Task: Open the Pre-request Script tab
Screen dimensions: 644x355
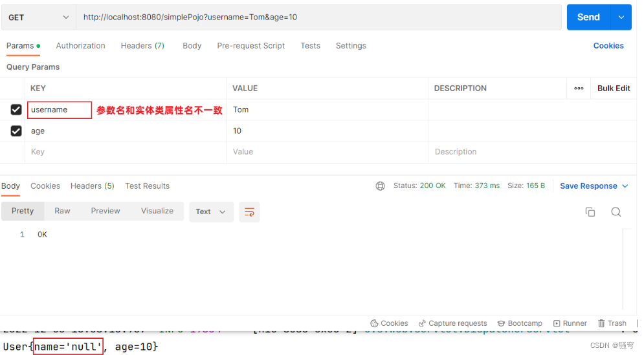Action: click(x=250, y=46)
